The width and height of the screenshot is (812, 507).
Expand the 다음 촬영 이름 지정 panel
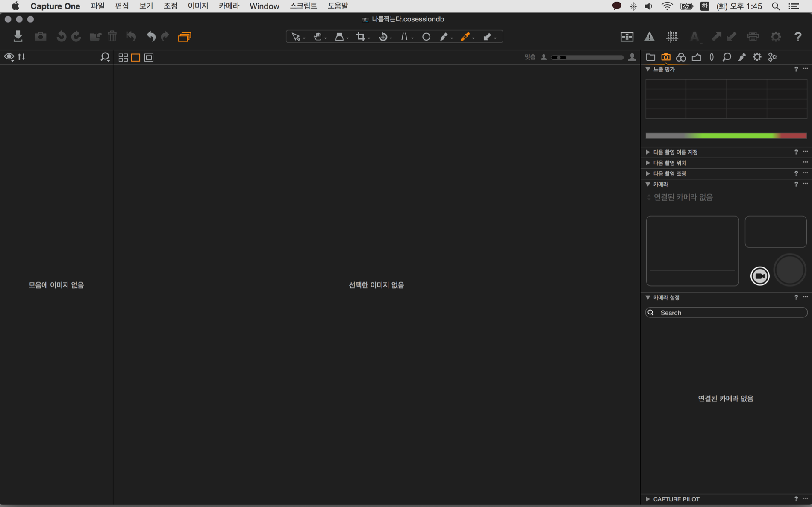click(648, 152)
